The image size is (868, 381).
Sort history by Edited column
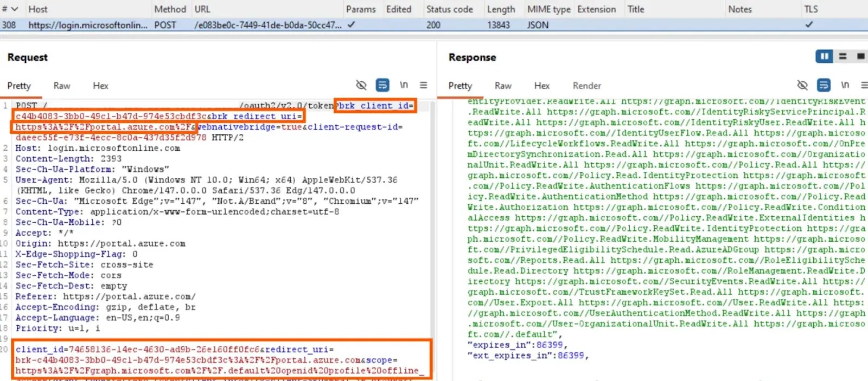[399, 9]
